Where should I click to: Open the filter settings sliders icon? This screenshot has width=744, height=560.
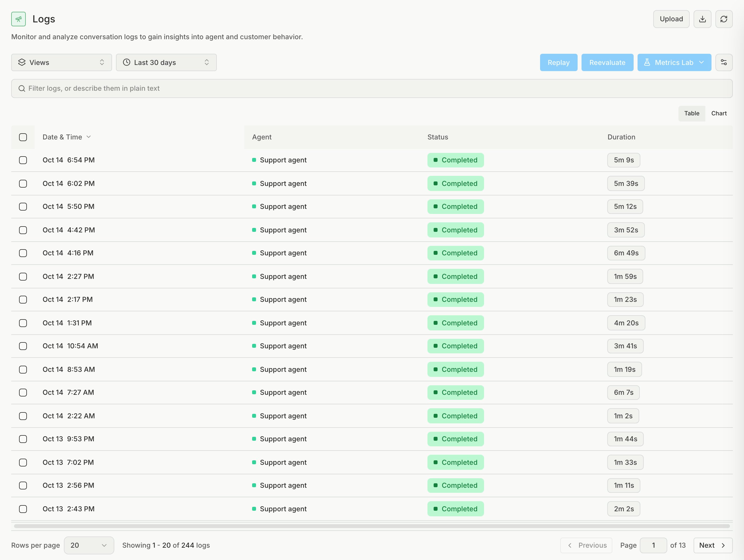coord(724,62)
